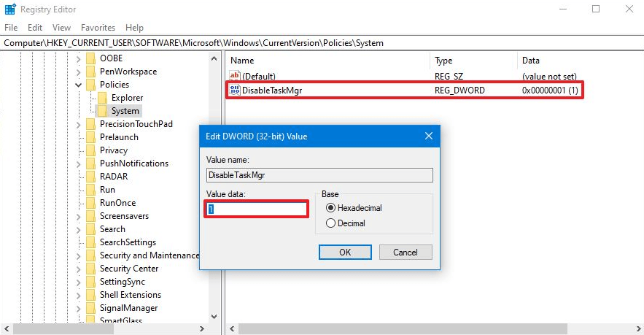Click the OOBE folder icon
This screenshot has width=644, height=335.
tap(90, 58)
